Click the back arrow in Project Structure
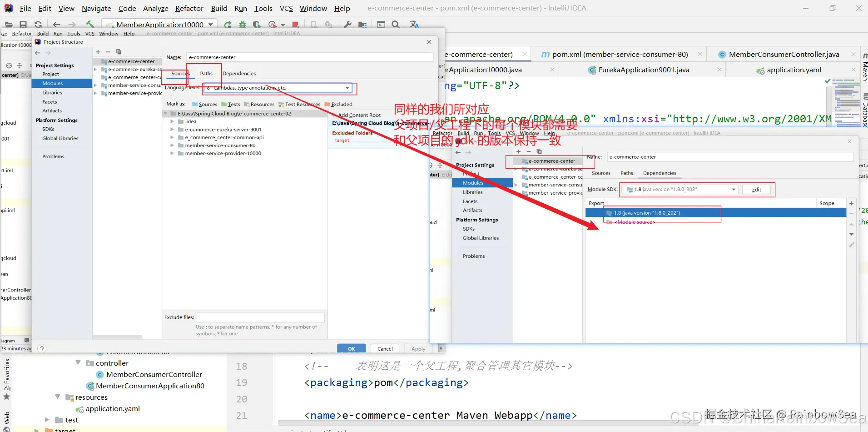The height and width of the screenshot is (432, 868). (38, 53)
